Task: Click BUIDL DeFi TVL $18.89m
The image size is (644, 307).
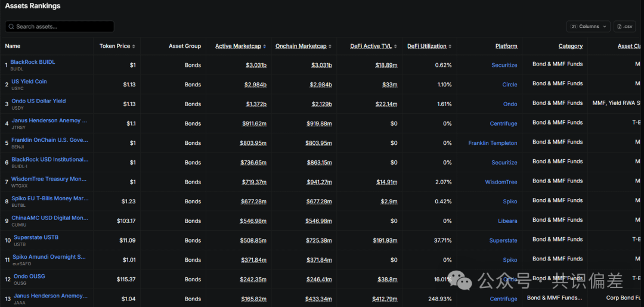Action: click(386, 65)
